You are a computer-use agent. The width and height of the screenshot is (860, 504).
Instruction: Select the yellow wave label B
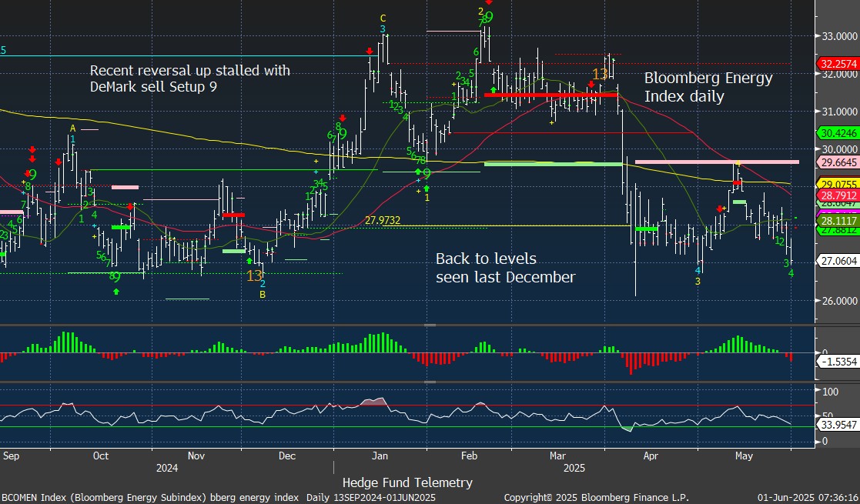(263, 295)
